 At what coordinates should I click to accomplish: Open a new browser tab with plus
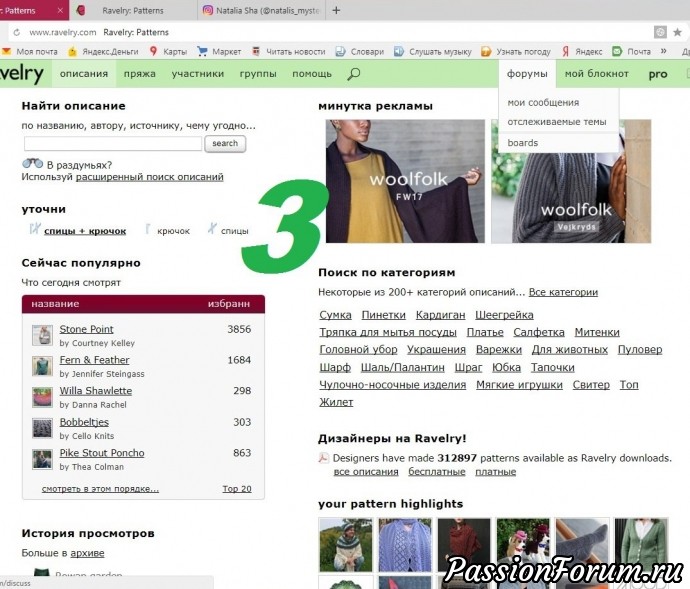336,10
